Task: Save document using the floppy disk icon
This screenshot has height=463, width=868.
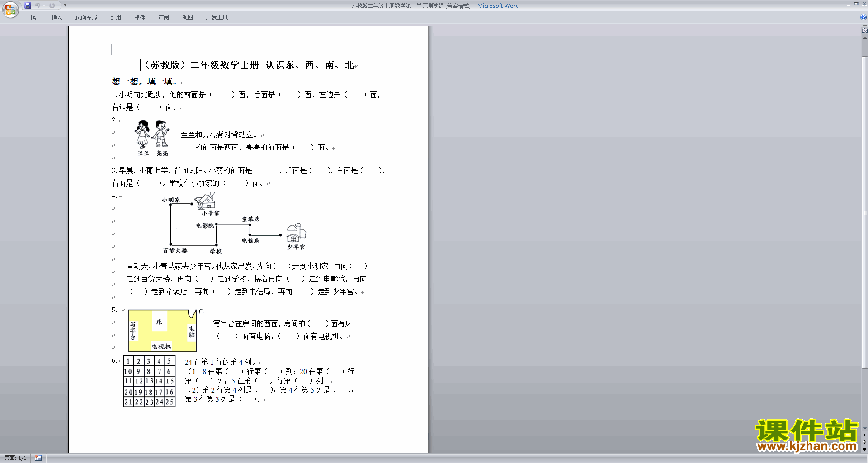Action: point(28,5)
